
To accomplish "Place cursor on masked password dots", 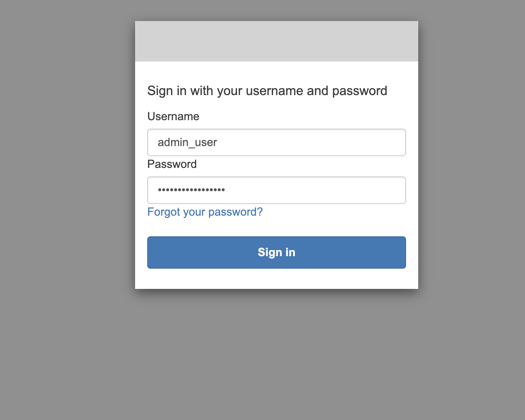I will pyautogui.click(x=191, y=190).
